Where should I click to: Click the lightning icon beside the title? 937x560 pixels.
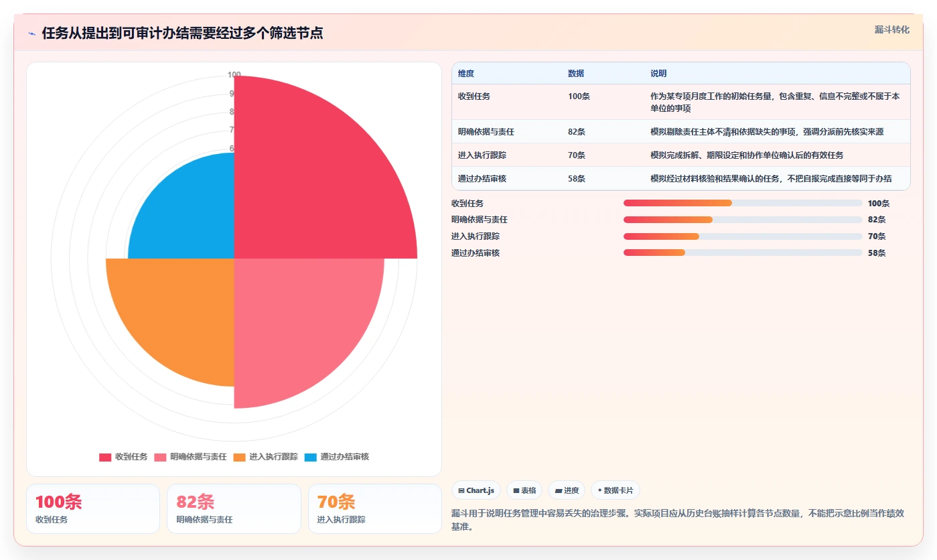(x=31, y=33)
